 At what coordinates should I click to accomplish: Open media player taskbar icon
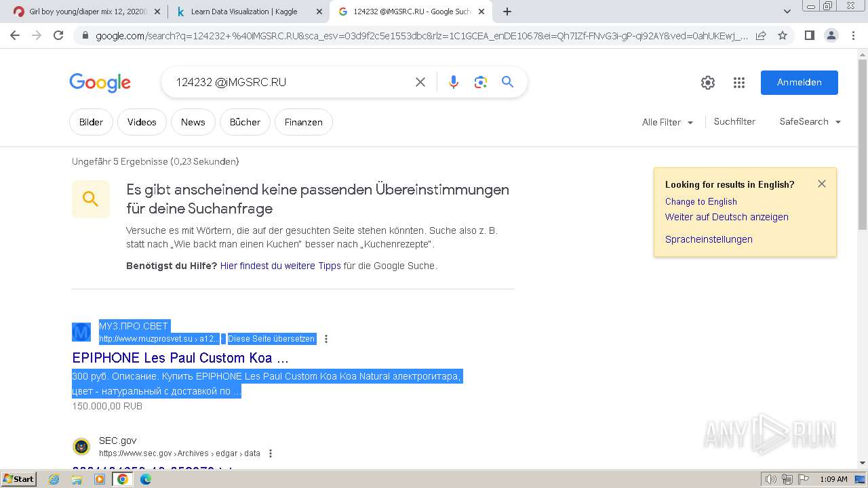[100, 479]
